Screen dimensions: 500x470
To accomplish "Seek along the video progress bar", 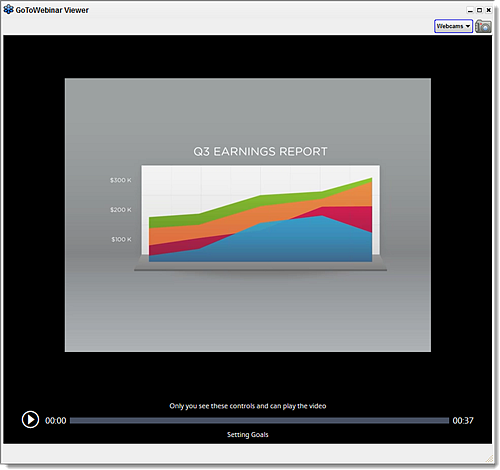I will pos(259,421).
